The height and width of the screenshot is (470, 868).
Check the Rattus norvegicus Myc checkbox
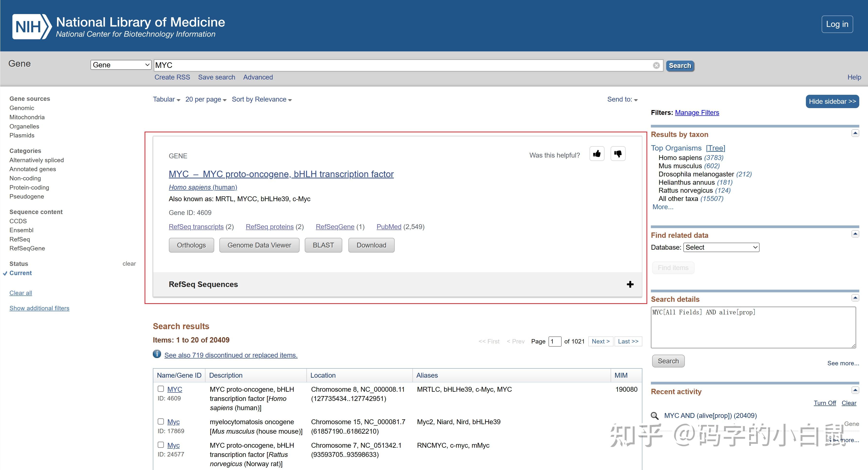[161, 445]
